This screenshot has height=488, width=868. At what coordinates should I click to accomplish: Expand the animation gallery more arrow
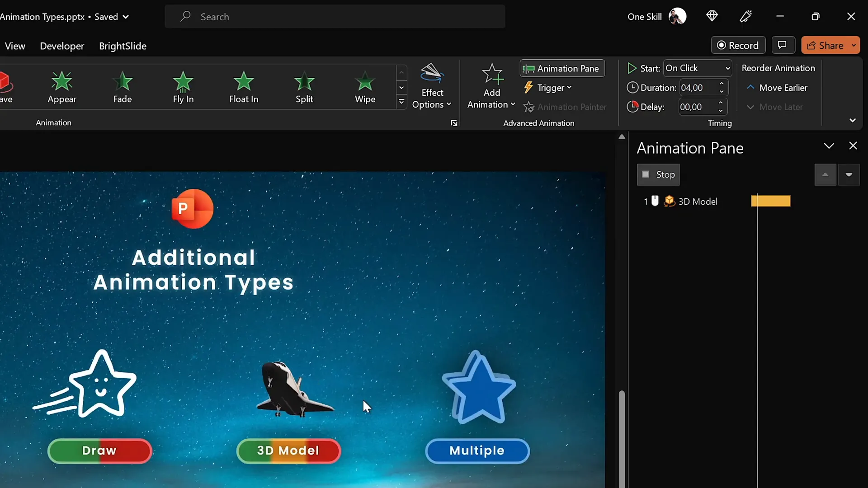tap(401, 102)
